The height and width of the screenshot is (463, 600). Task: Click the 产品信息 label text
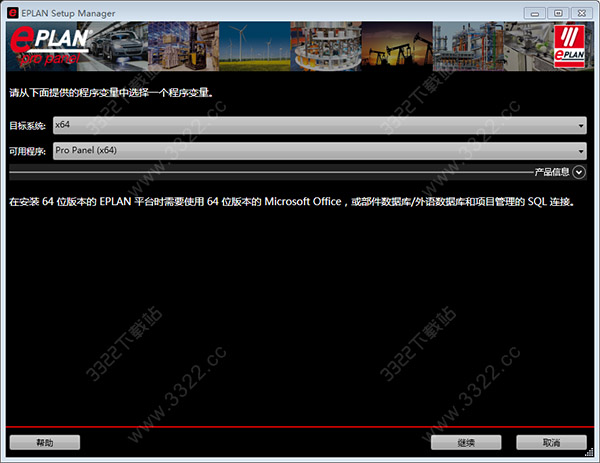tap(552, 172)
